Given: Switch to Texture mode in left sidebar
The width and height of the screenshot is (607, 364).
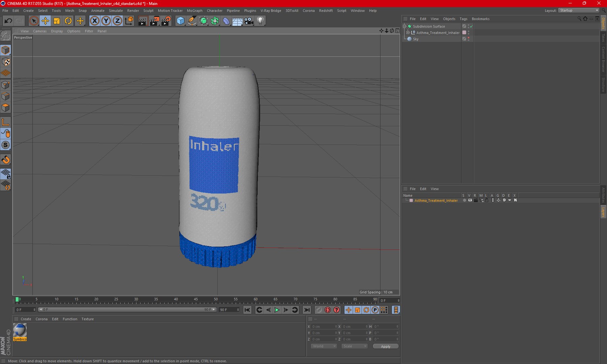Looking at the screenshot, I should click(x=6, y=62).
